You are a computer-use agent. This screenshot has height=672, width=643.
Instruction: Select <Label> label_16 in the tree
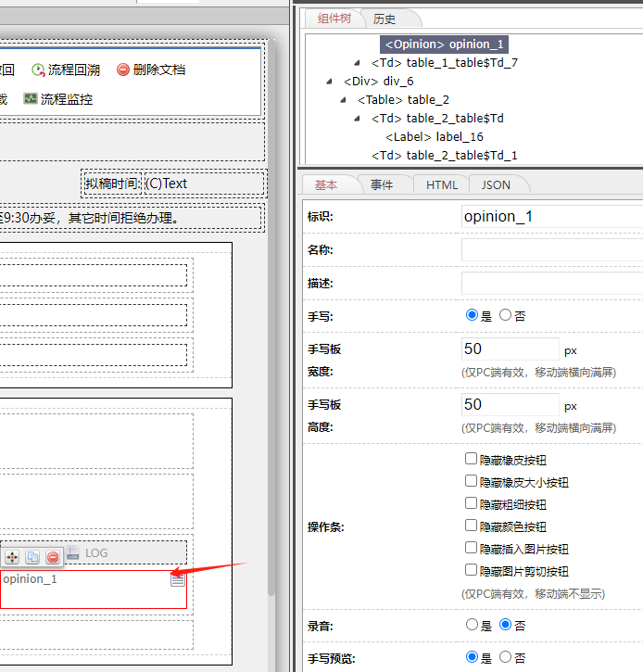click(x=434, y=136)
